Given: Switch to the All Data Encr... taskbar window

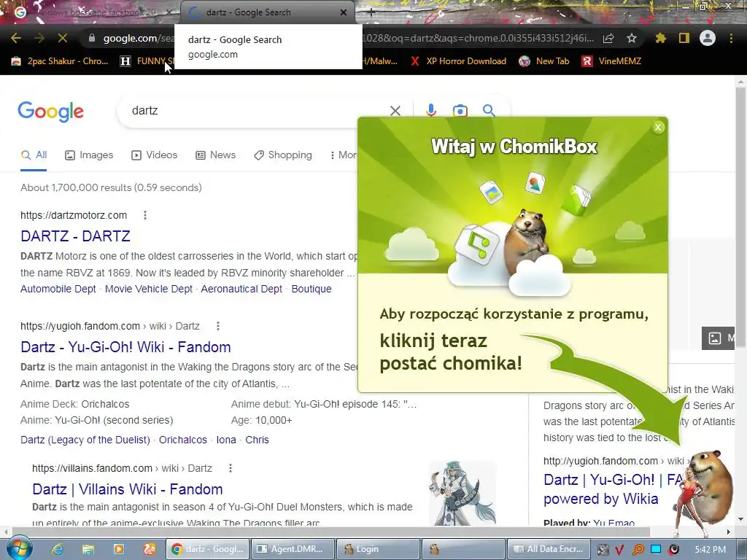Looking at the screenshot, I should pyautogui.click(x=549, y=549).
